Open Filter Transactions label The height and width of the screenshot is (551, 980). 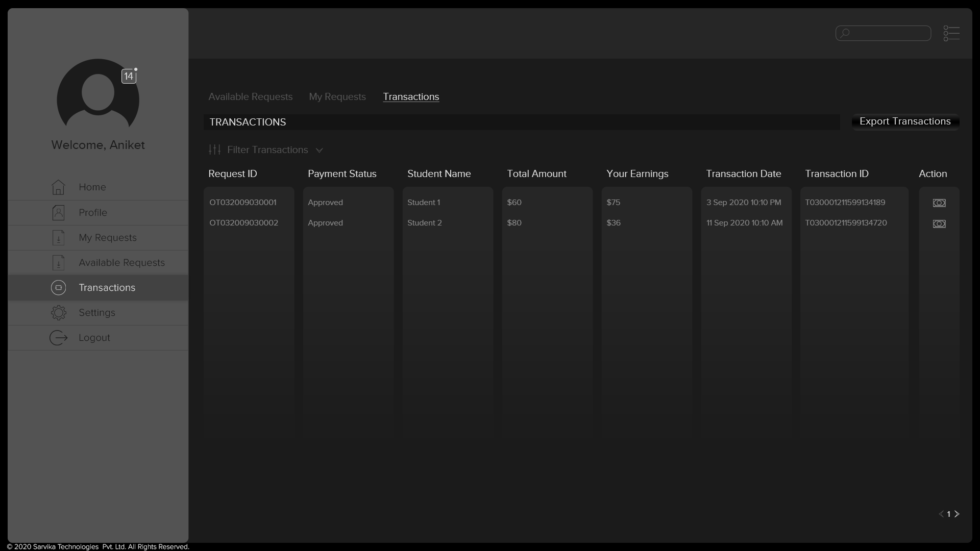pos(267,149)
